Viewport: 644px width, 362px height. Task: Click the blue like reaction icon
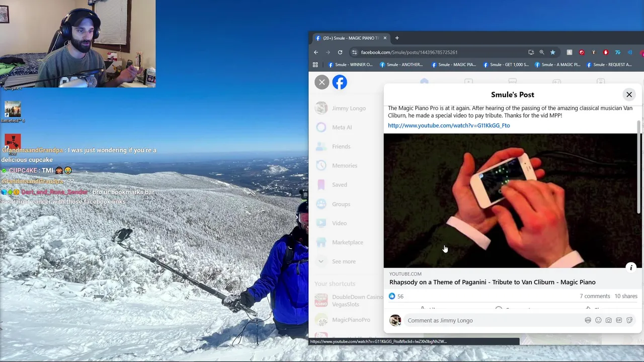(x=392, y=296)
